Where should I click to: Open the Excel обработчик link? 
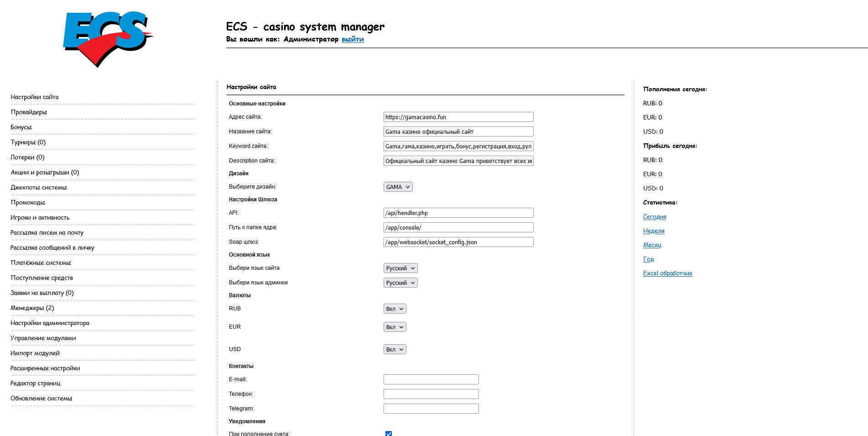[x=667, y=273]
